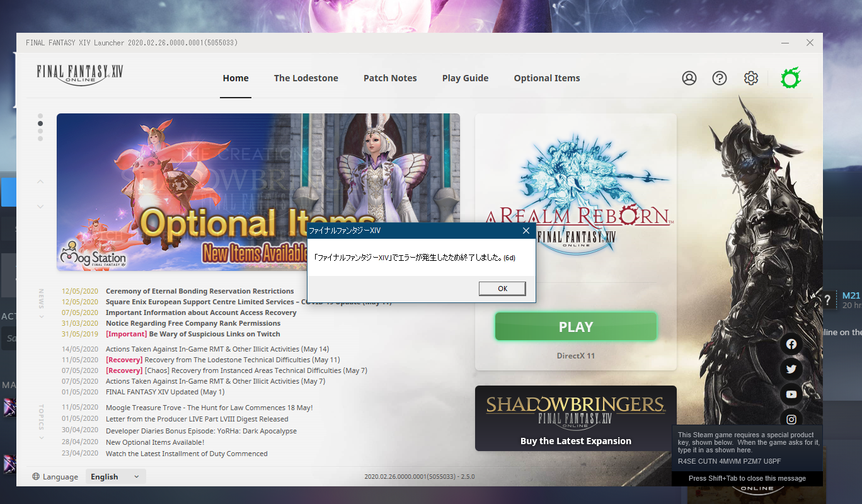Open Chaos Recovery from Instanced Areas notice
This screenshot has width=862, height=504.
pyautogui.click(x=236, y=370)
